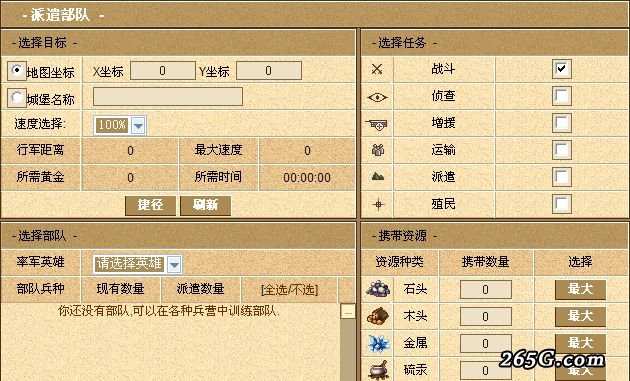Click the [全选/不选] select all link
This screenshot has height=381, width=630.
289,290
